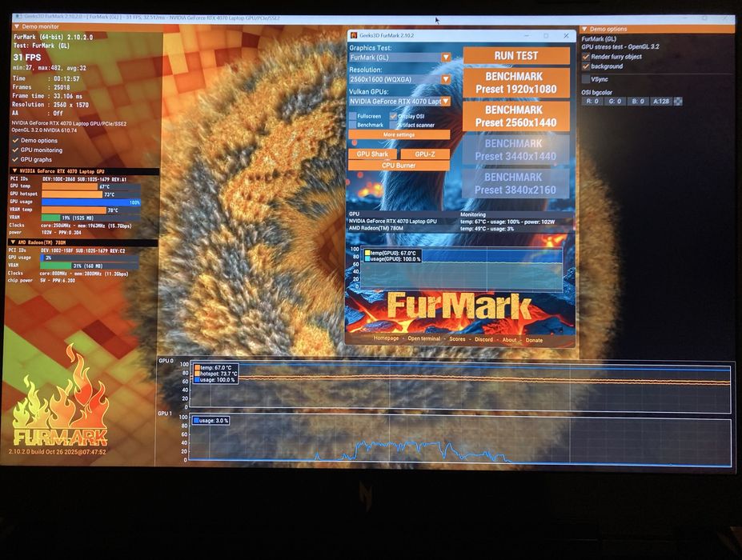Open the Discord link
Viewport: 742px width, 560px height.
(483, 339)
